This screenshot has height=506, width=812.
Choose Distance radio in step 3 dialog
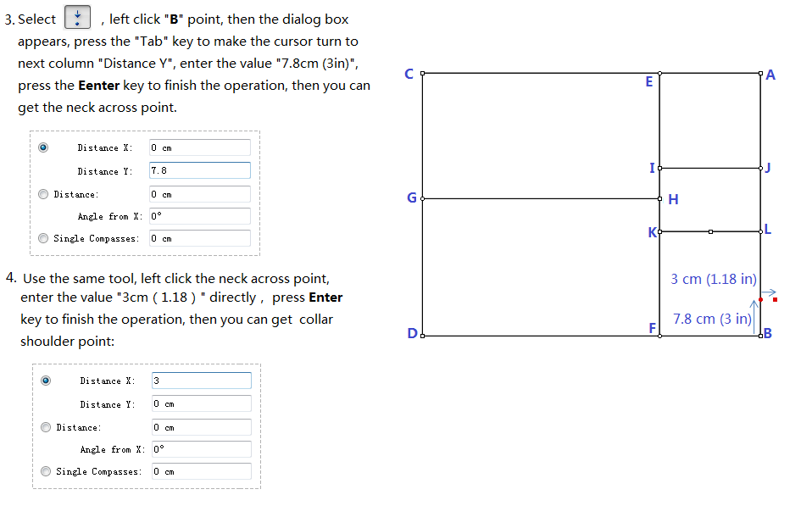[x=44, y=194]
